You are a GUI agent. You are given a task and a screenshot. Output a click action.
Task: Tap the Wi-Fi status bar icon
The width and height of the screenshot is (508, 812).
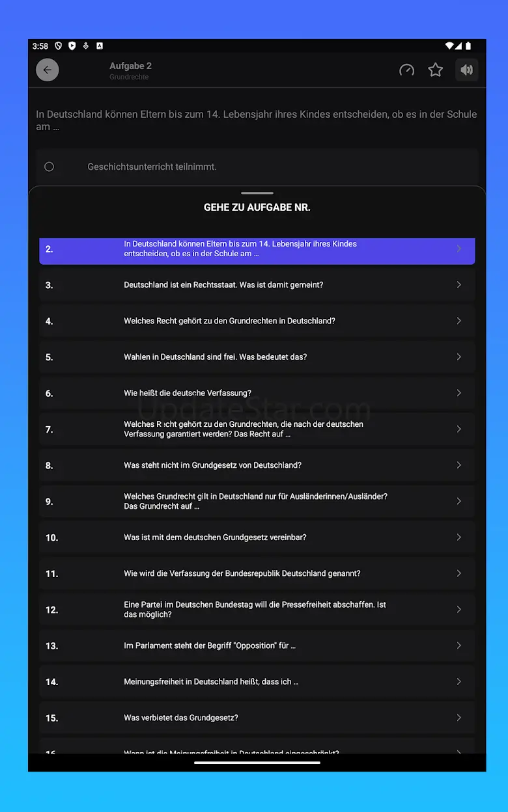click(449, 46)
